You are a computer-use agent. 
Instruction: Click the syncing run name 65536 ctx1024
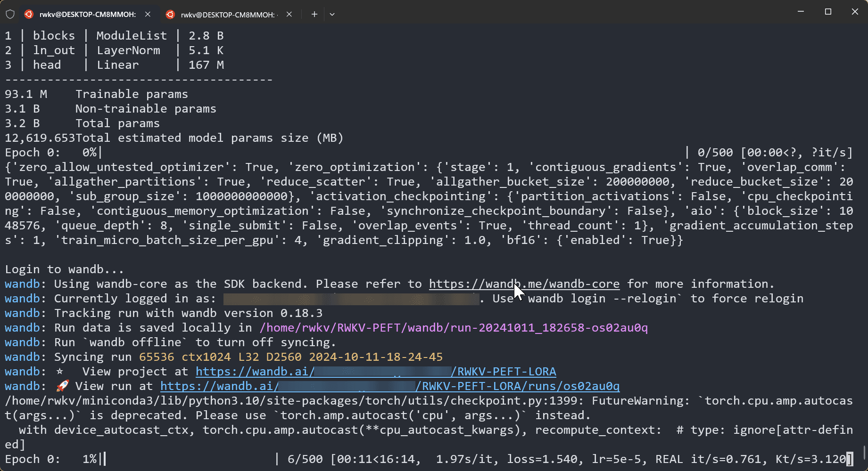coord(290,357)
